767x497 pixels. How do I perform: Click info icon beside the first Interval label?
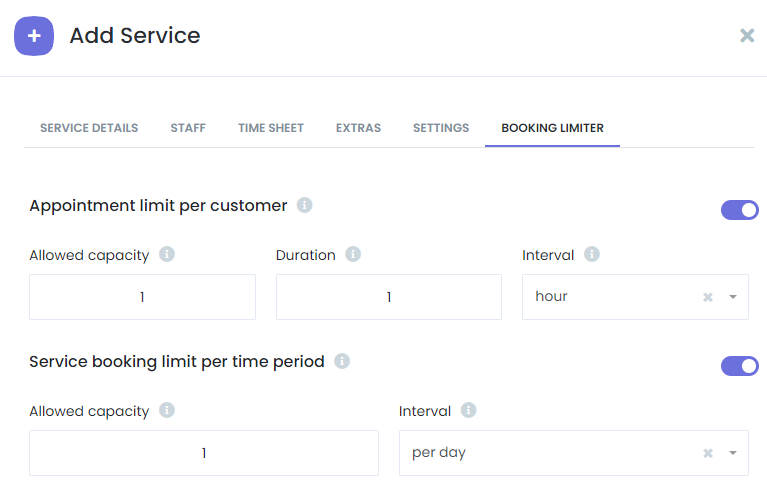pyautogui.click(x=592, y=255)
